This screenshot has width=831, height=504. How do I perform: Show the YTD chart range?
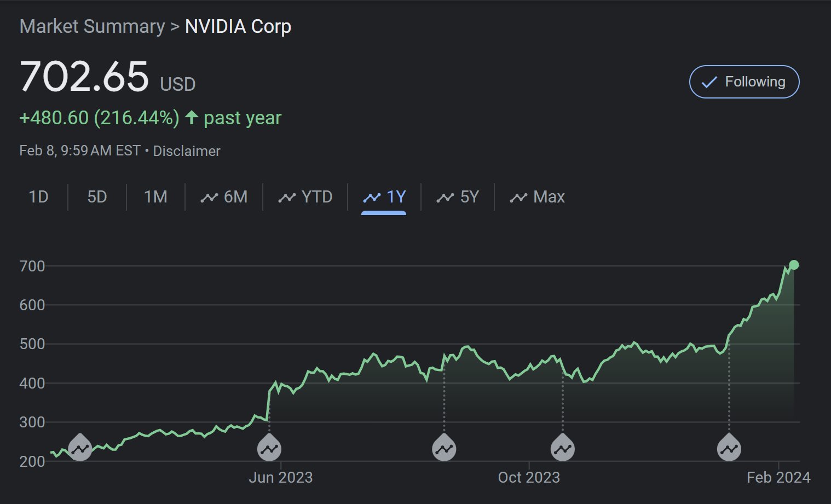point(305,197)
